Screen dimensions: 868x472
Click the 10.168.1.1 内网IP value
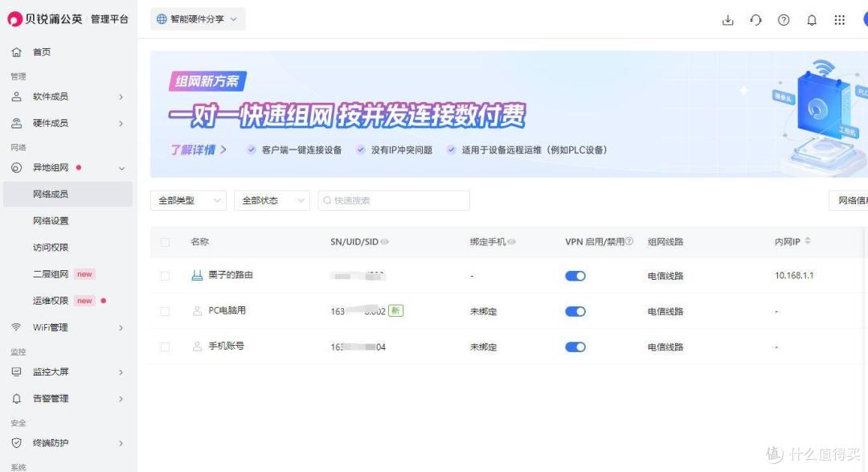tap(794, 275)
